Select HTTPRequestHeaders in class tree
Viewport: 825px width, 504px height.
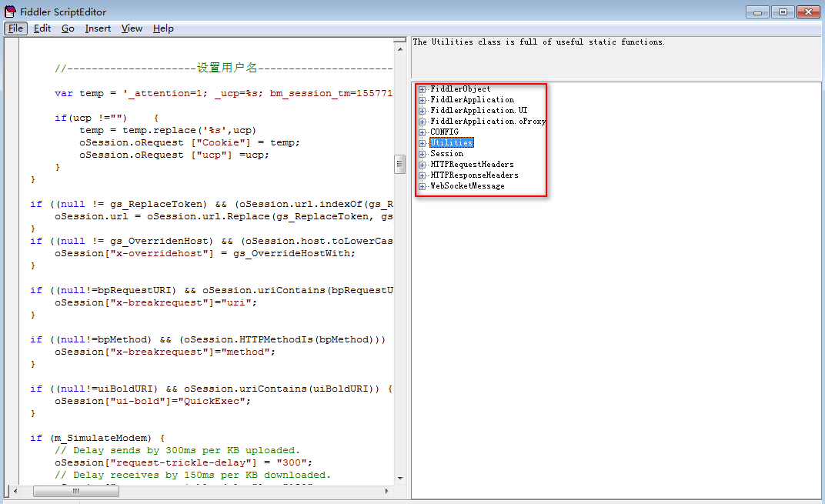pos(472,164)
